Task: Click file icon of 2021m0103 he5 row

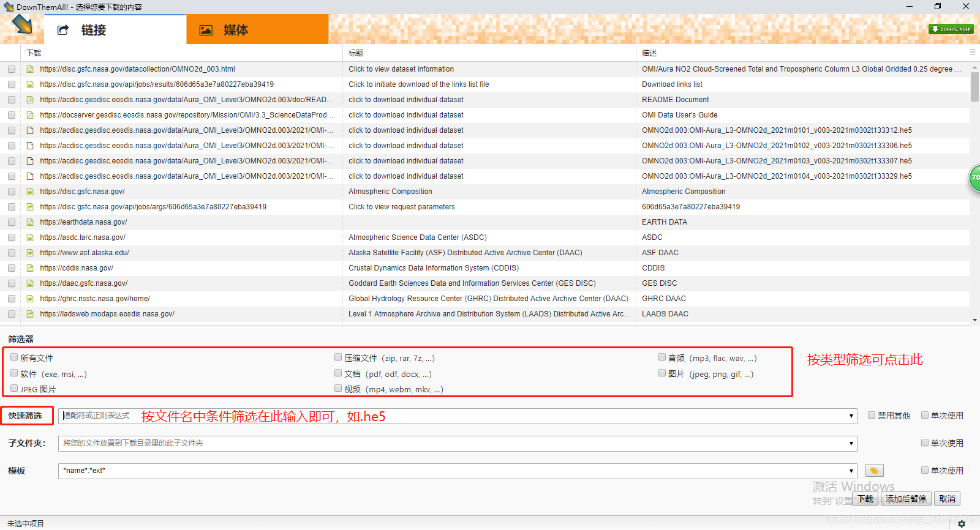Action: (30, 161)
